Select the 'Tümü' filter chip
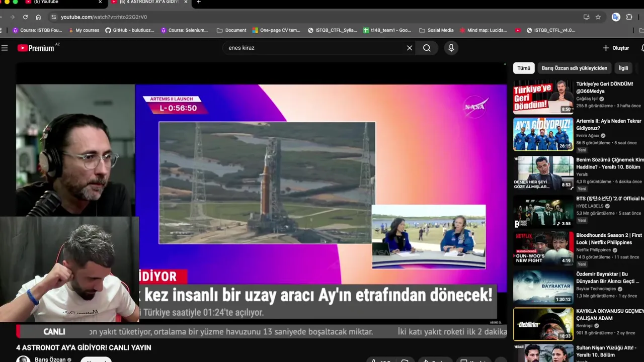 [524, 68]
